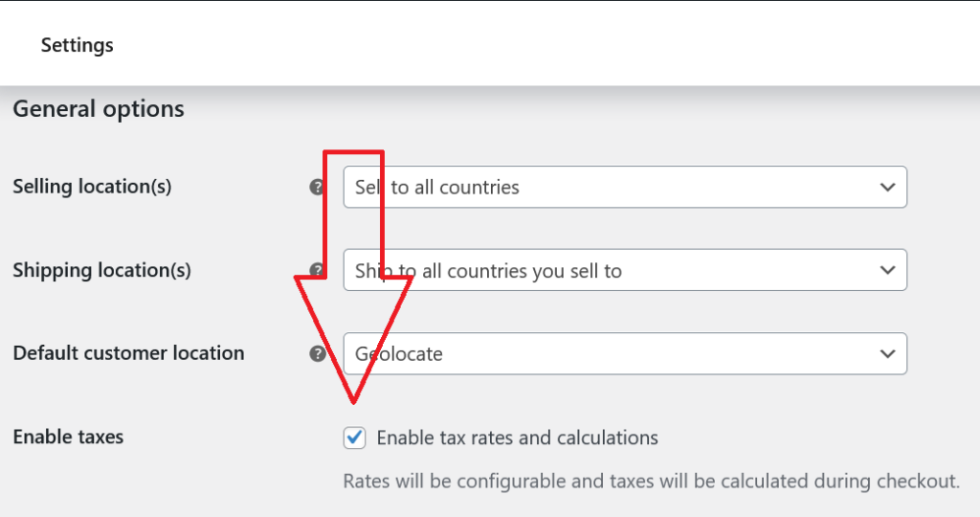Click the Settings page title
Image resolution: width=980 pixels, height=517 pixels.
tap(77, 45)
